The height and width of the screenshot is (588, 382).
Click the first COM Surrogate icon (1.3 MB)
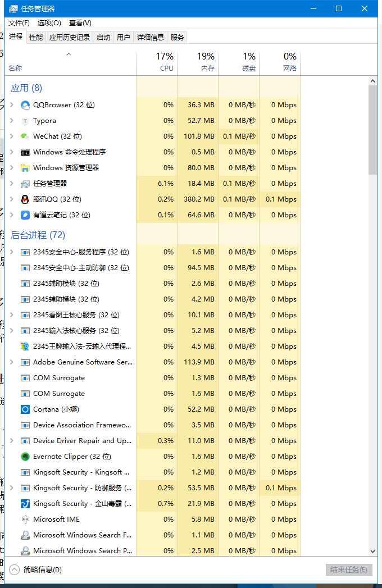tap(25, 378)
